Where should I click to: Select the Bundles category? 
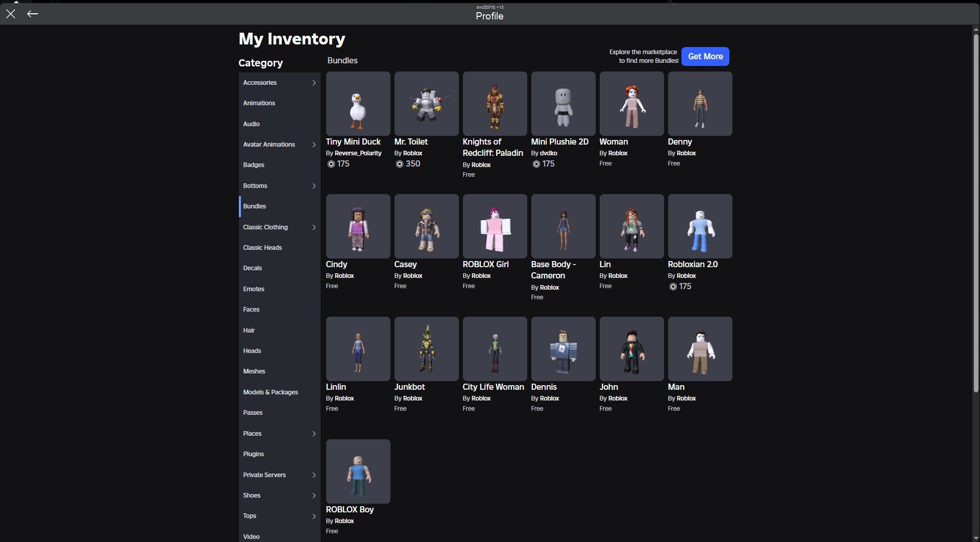click(x=279, y=206)
